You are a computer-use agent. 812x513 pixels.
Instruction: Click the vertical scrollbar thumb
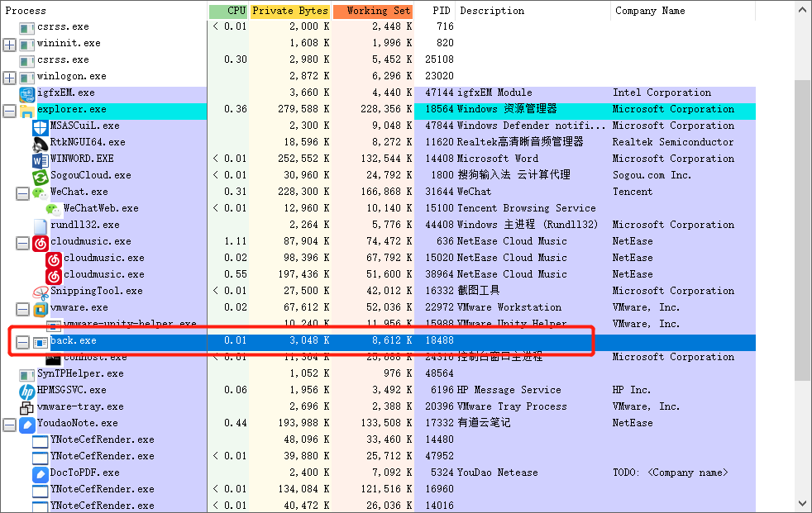pyautogui.click(x=803, y=231)
